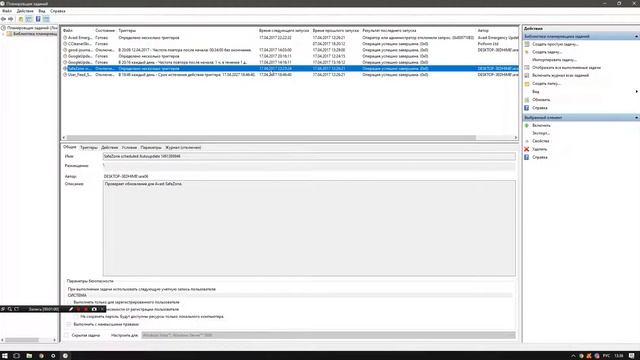Click the horizontal scrollbar of task list
This screenshot has width=640, height=360.
pyautogui.click(x=271, y=138)
